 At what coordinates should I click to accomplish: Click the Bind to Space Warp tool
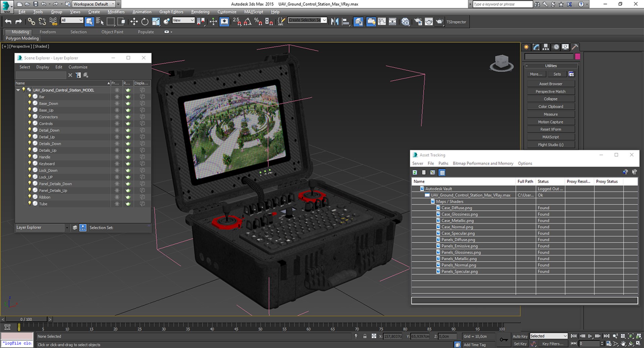click(53, 22)
